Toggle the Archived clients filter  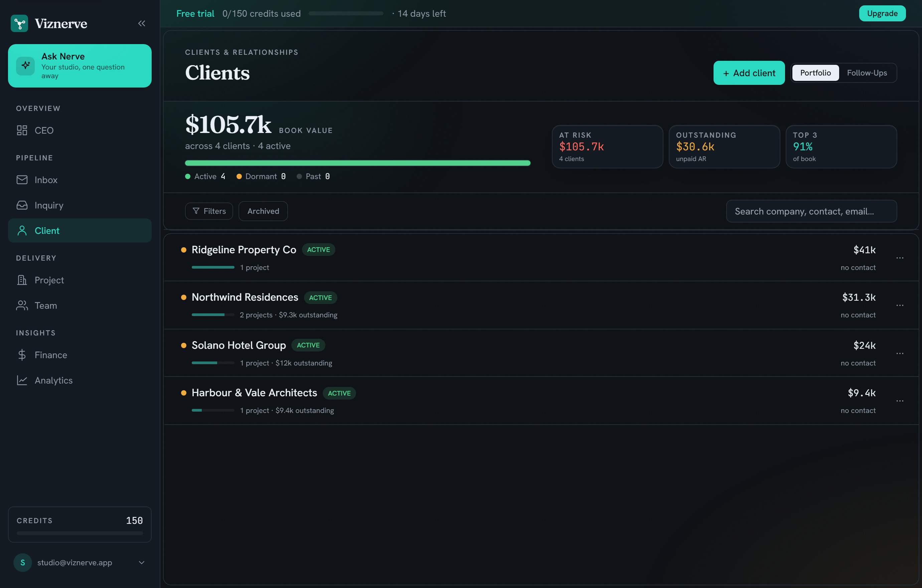click(263, 211)
